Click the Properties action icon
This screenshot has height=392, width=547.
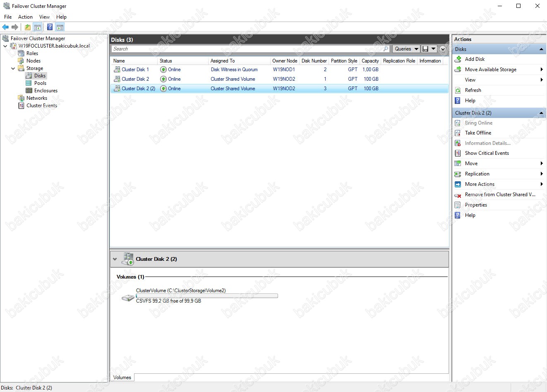pyautogui.click(x=458, y=205)
